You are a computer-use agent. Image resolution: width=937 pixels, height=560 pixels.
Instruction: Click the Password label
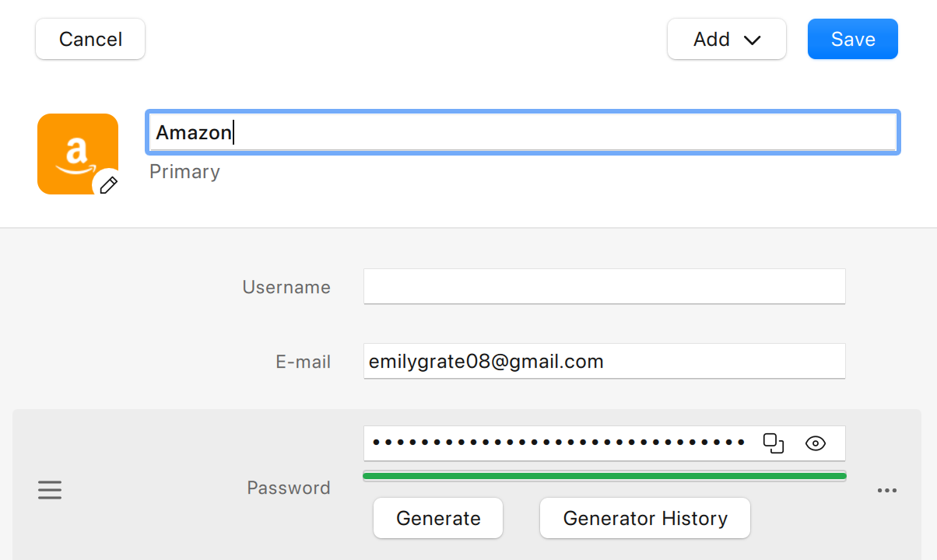pyautogui.click(x=289, y=488)
